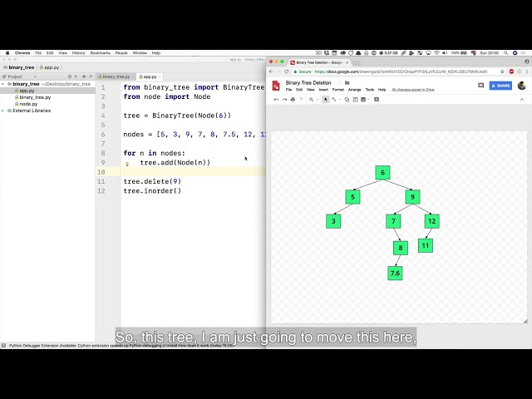Click the Google account avatar
The height and width of the screenshot is (399, 532).
tap(522, 86)
